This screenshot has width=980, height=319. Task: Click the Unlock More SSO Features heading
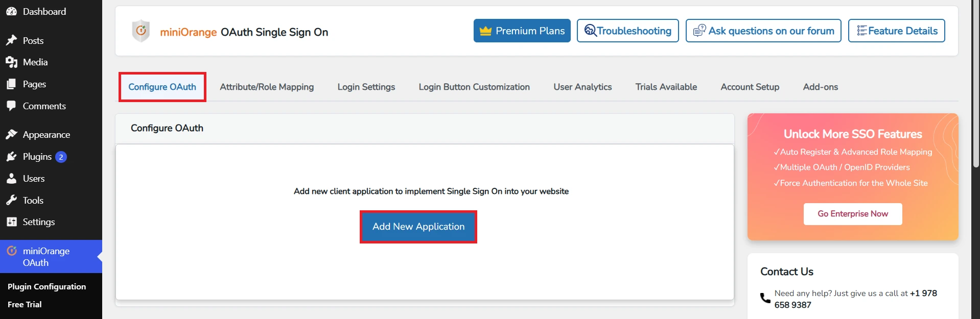pyautogui.click(x=853, y=134)
